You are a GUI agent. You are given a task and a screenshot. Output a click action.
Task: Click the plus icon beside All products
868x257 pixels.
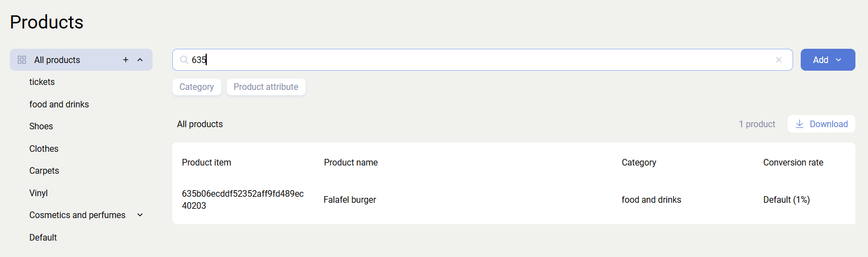click(x=126, y=60)
